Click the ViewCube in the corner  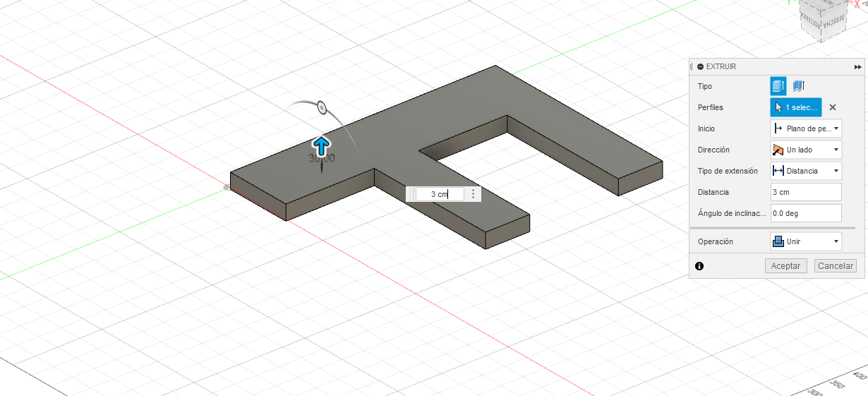[x=823, y=20]
